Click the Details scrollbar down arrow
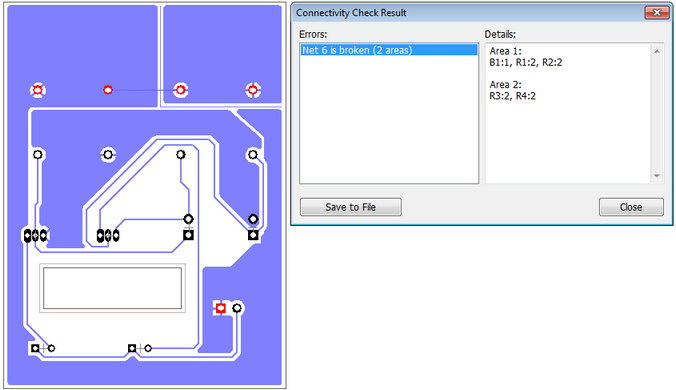 coord(657,176)
